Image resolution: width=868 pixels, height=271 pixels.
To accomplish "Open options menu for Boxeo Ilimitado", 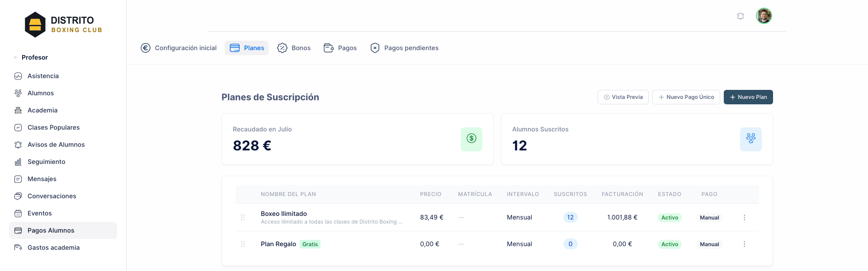I will click(x=744, y=217).
